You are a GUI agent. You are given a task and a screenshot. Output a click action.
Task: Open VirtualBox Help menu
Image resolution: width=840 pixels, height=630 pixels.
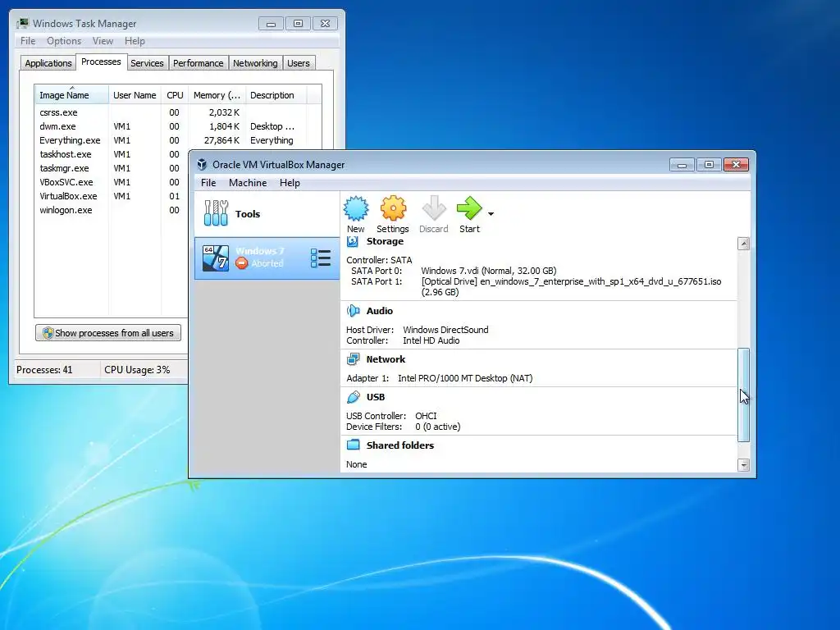click(290, 183)
